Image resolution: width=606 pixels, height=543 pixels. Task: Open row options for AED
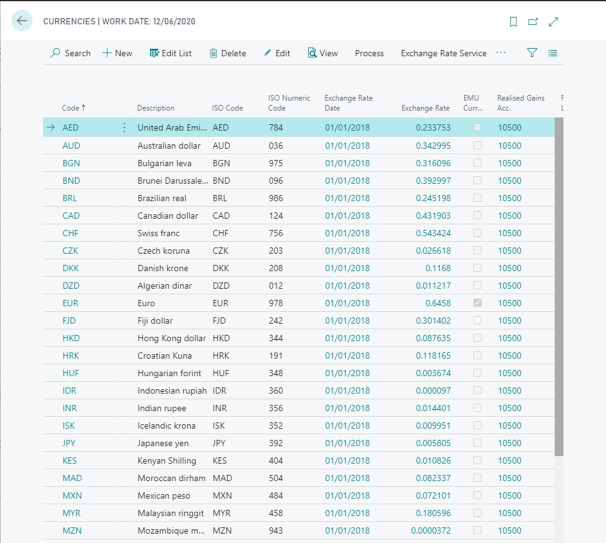click(124, 128)
